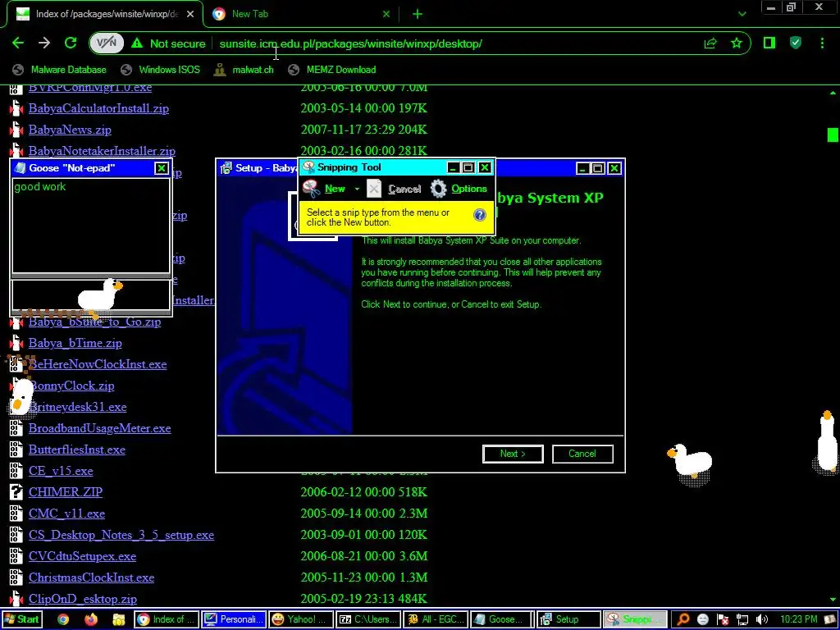This screenshot has width=840, height=630.
Task: Click the binary icon beside CMC_v11.exe
Action: click(x=16, y=514)
